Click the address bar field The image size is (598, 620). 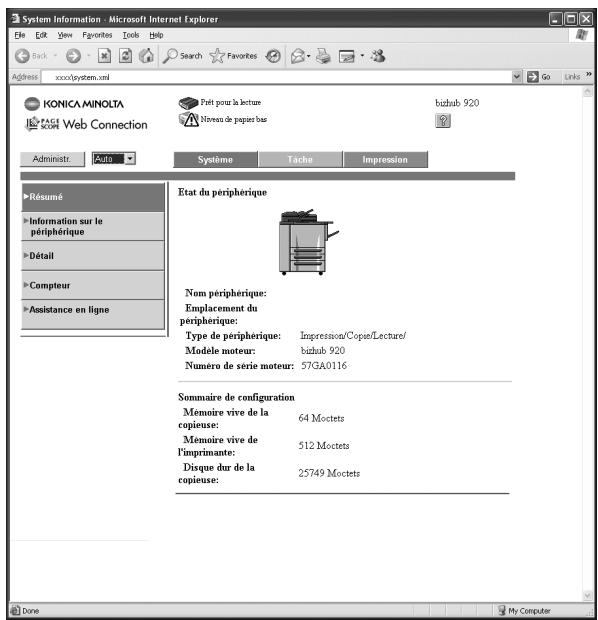coord(277,77)
